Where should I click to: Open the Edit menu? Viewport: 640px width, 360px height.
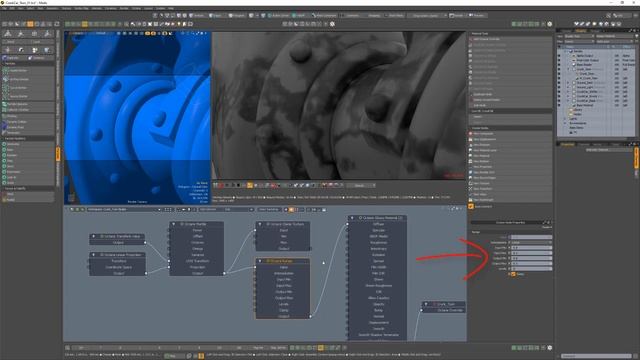pyautogui.click(x=13, y=8)
